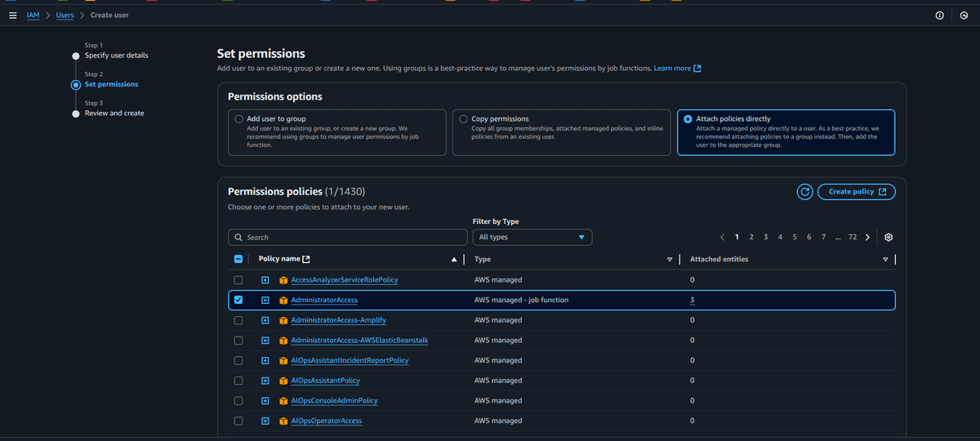Expand the AdministratorAccess-Amplify row details

(x=265, y=320)
